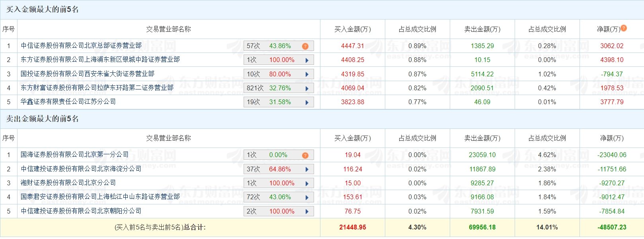Select the 卖出金额最大的前5名 section title
This screenshot has height=239, width=644.
[x=43, y=119]
